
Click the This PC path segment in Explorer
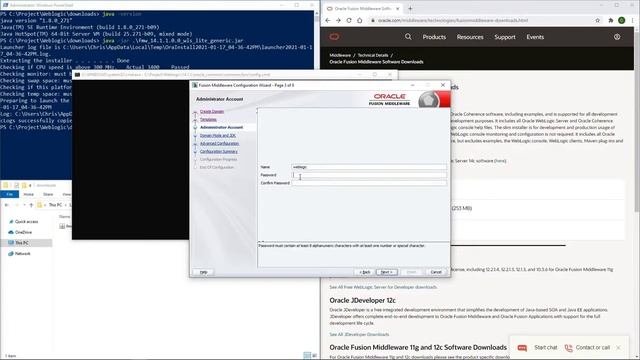click(56, 205)
